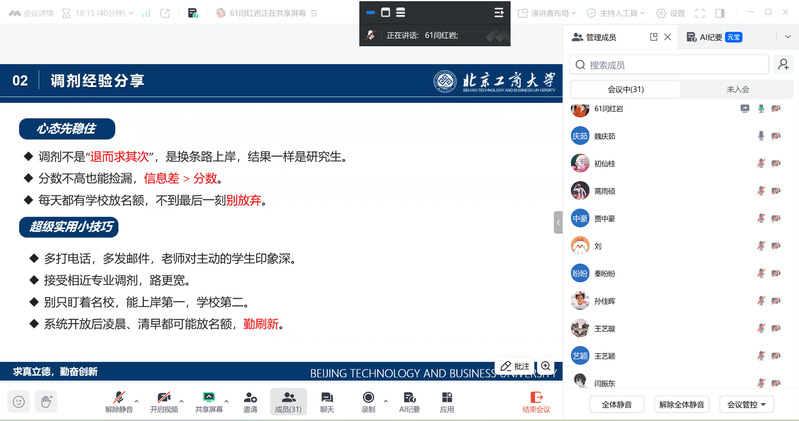This screenshot has width=799, height=421.
Task: Expand the 主持人工具 host tools menu
Action: pyautogui.click(x=620, y=13)
